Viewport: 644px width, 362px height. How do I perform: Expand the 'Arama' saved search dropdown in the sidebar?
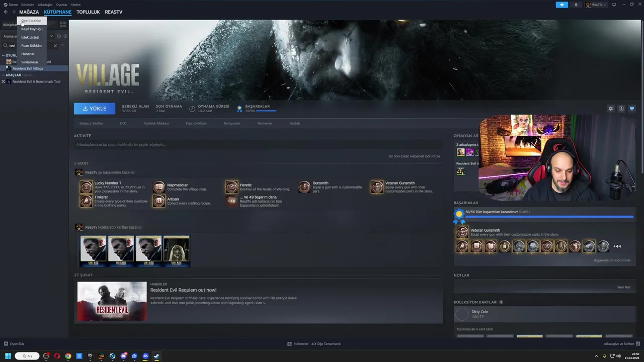click(x=51, y=36)
